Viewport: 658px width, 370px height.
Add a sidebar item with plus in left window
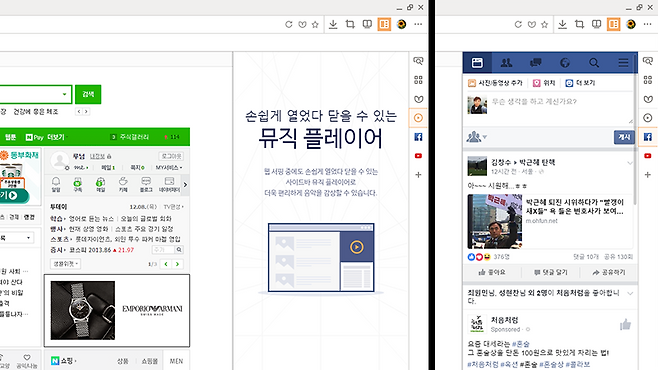pyautogui.click(x=418, y=175)
